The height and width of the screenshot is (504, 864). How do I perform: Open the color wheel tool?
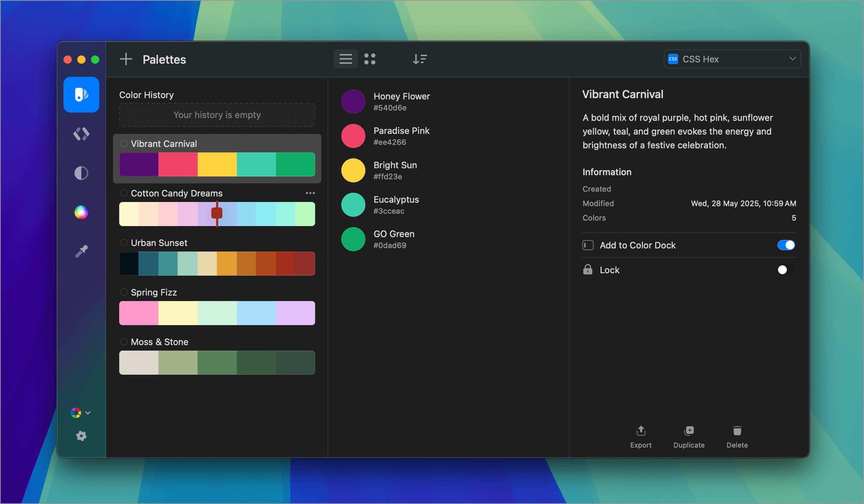click(x=81, y=212)
